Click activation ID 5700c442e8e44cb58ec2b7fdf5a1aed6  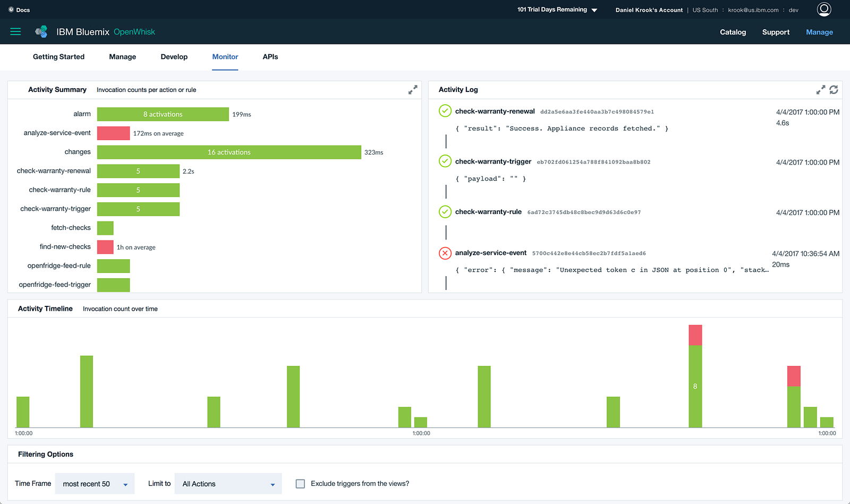click(x=589, y=253)
